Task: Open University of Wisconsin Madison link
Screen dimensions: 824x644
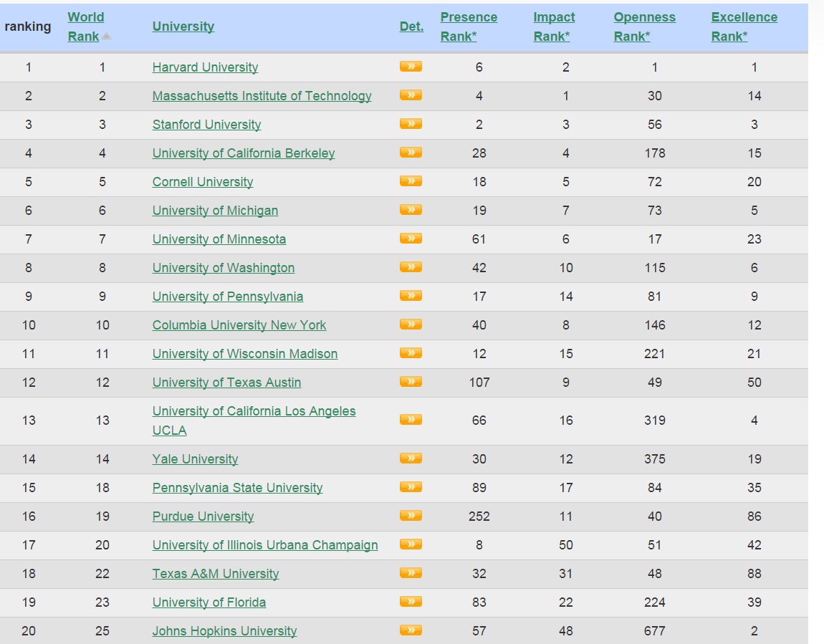Action: tap(245, 353)
